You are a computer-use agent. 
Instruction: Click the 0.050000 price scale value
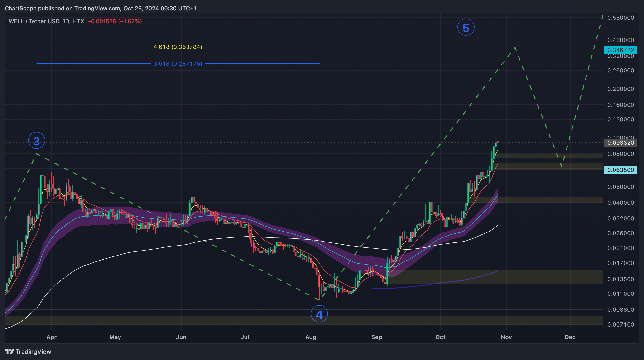(x=621, y=187)
